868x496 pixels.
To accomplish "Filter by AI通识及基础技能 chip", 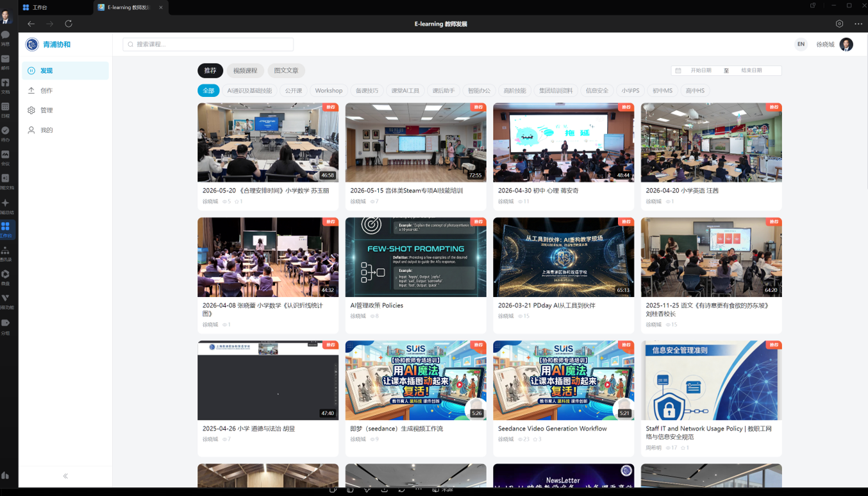I will 249,90.
